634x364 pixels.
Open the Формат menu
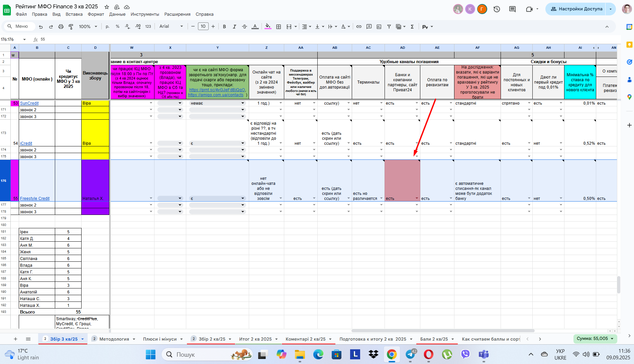click(96, 14)
